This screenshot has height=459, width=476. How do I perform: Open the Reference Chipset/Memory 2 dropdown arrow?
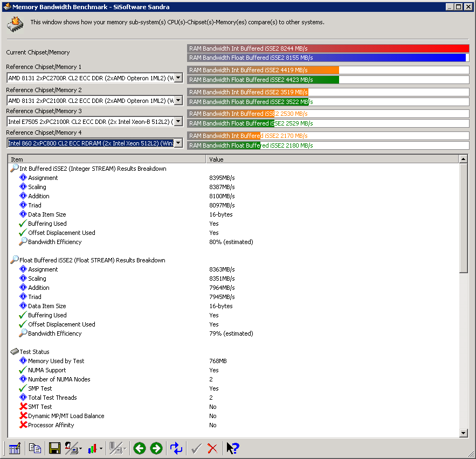point(178,100)
